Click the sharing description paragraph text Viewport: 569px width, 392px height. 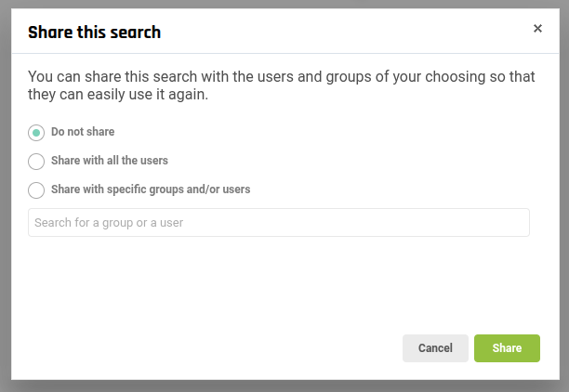pyautogui.click(x=279, y=85)
